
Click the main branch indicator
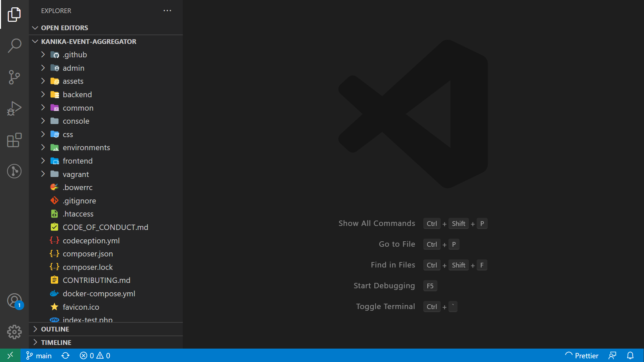pyautogui.click(x=39, y=356)
